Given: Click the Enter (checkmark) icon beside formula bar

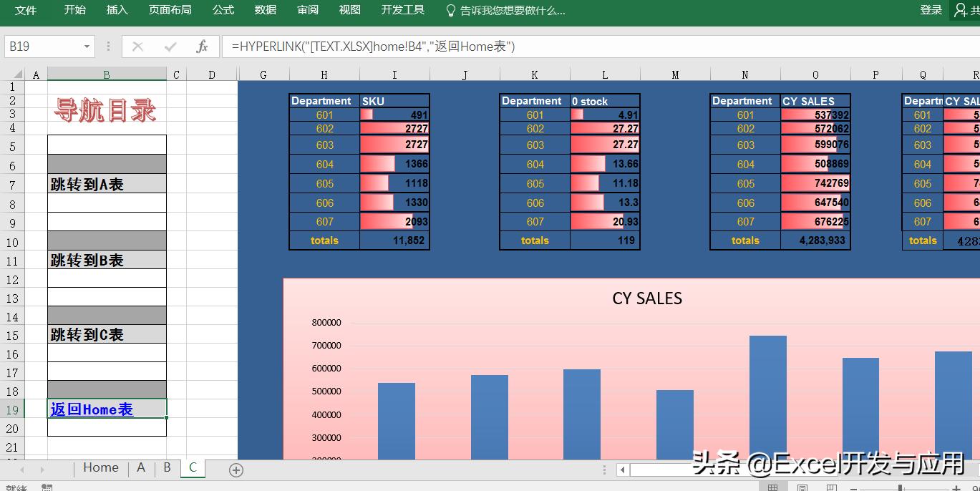Looking at the screenshot, I should pyautogui.click(x=171, y=46).
